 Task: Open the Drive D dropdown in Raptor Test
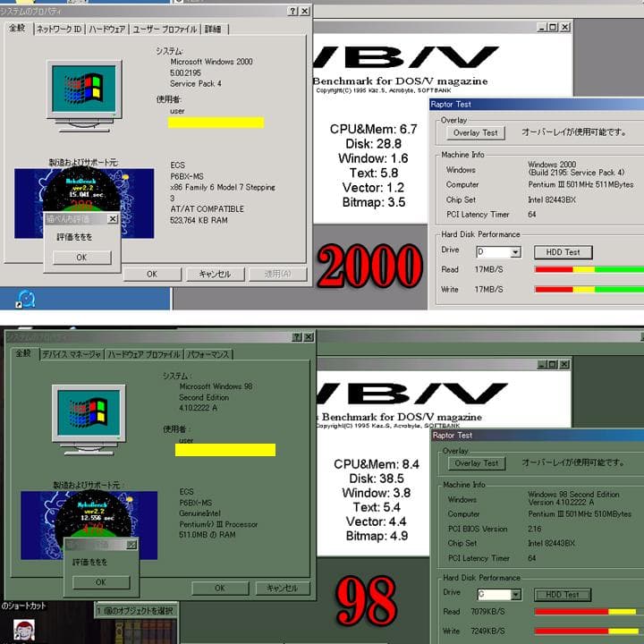point(515,252)
